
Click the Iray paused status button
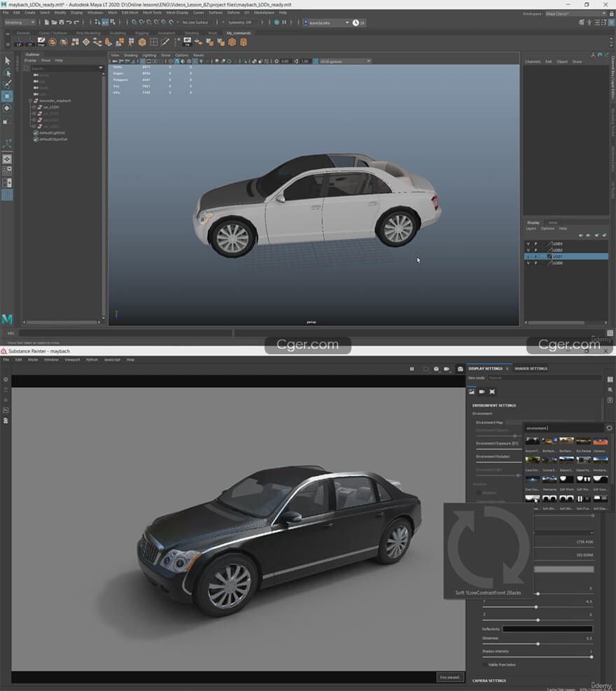click(x=449, y=677)
